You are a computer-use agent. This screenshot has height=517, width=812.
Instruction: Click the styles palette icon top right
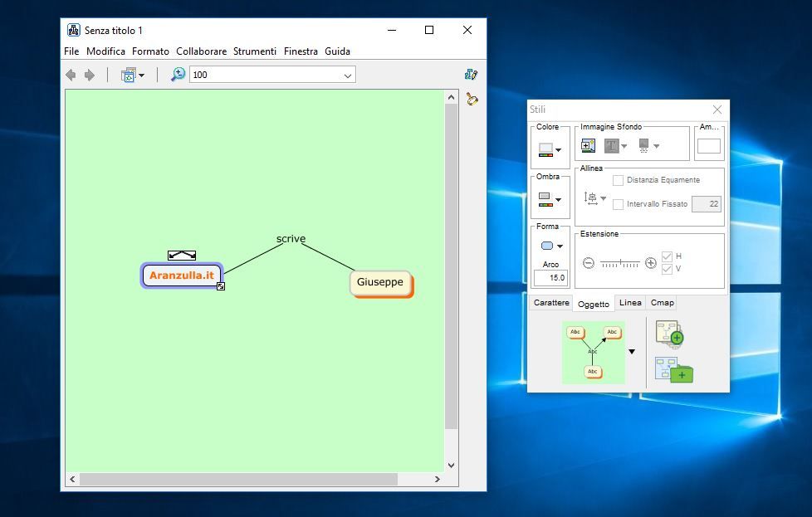[x=471, y=75]
